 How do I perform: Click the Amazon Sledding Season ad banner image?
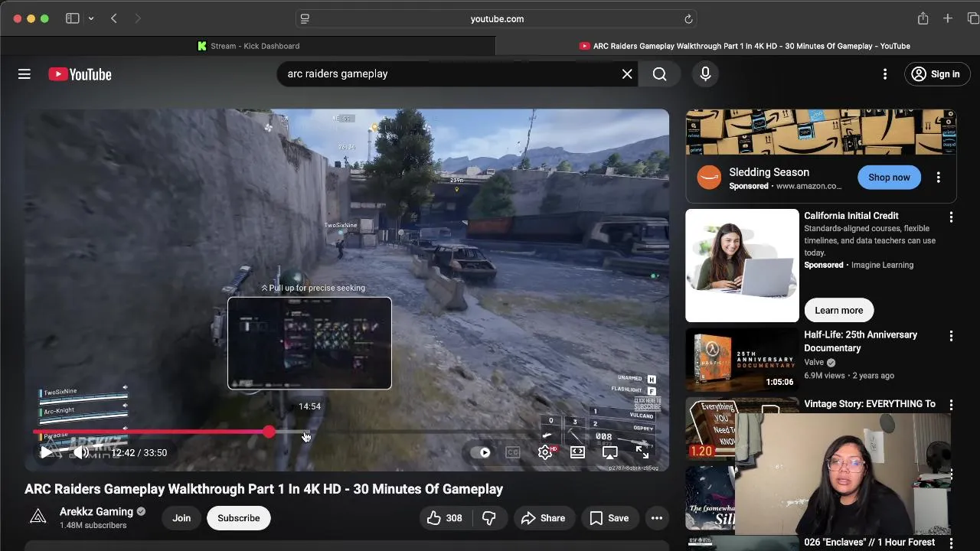point(821,132)
